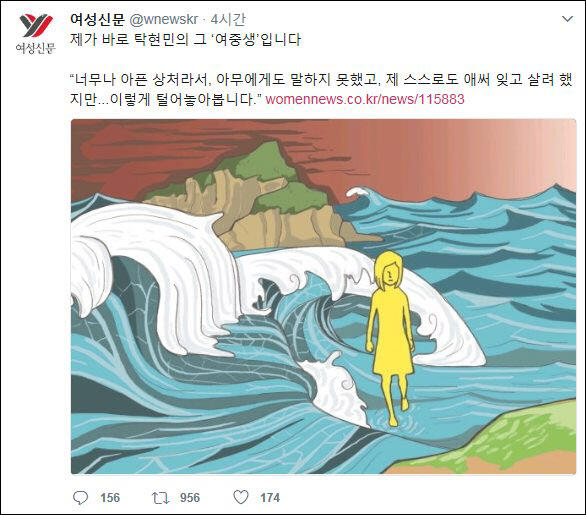The width and height of the screenshot is (586, 515).
Task: Click the tweet headline mentioning '여중생'
Action: (185, 39)
